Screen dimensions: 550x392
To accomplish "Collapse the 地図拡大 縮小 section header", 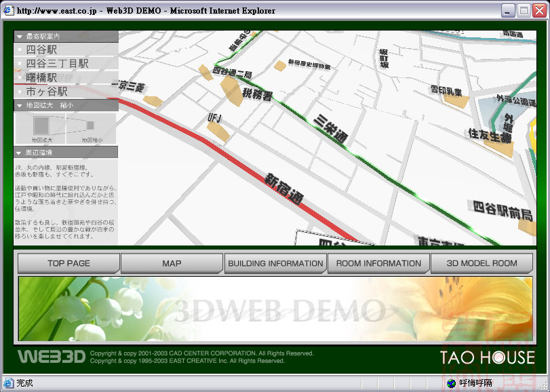I will coord(66,105).
